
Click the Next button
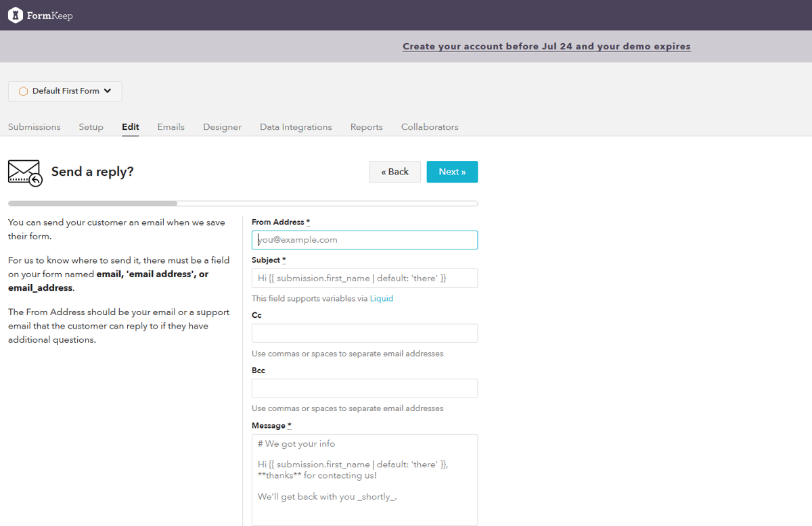(x=452, y=172)
